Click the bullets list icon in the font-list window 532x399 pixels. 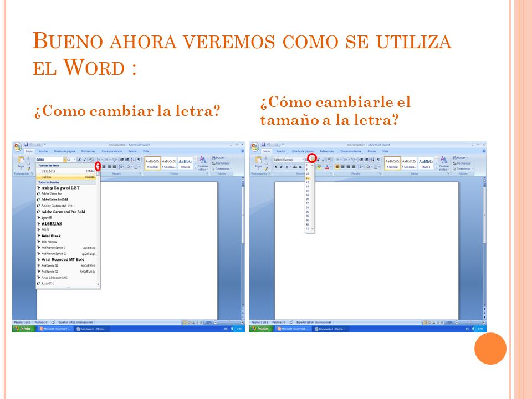point(99,160)
